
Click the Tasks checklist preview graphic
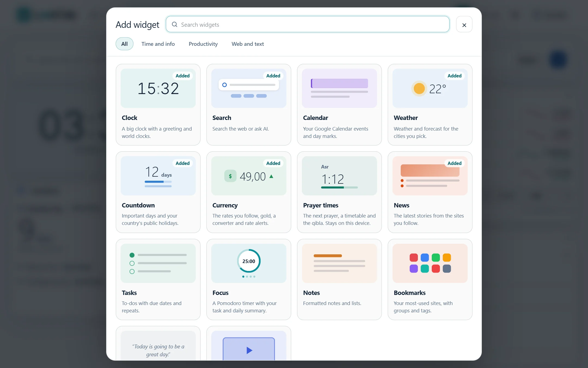[x=158, y=263]
